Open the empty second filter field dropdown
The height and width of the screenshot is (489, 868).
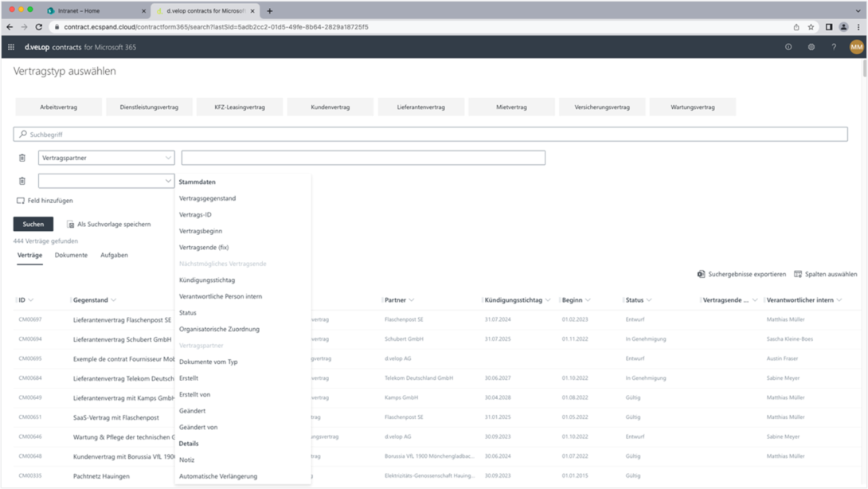(168, 180)
